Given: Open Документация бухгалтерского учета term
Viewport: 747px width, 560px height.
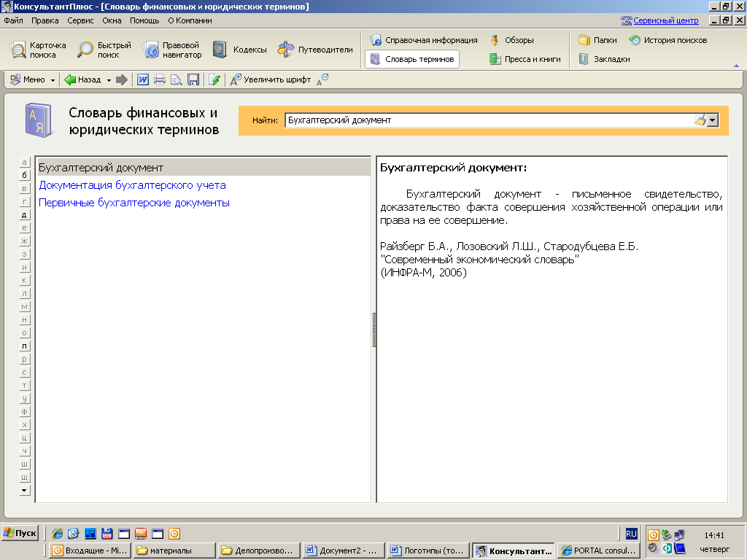Looking at the screenshot, I should (x=132, y=185).
